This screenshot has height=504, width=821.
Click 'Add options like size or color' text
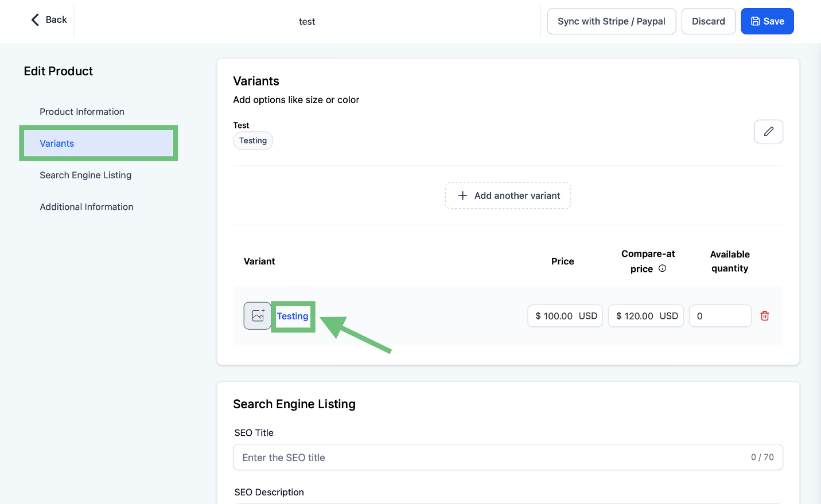(296, 100)
